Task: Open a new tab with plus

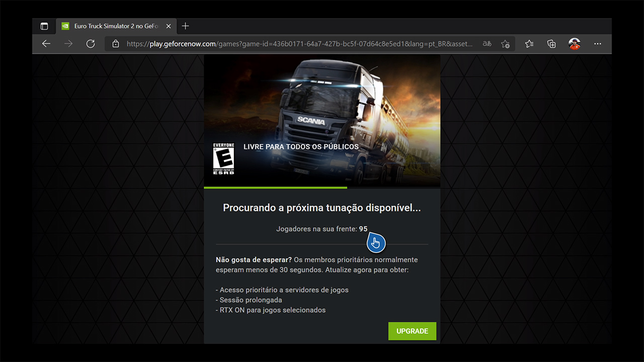Action: click(x=185, y=26)
